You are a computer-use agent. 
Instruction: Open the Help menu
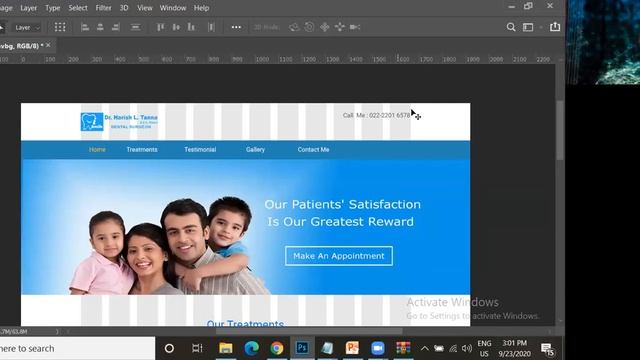coord(201,8)
